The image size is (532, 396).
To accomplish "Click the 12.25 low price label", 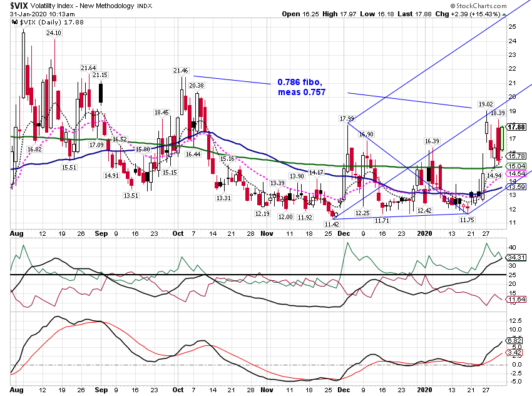I will point(362,213).
